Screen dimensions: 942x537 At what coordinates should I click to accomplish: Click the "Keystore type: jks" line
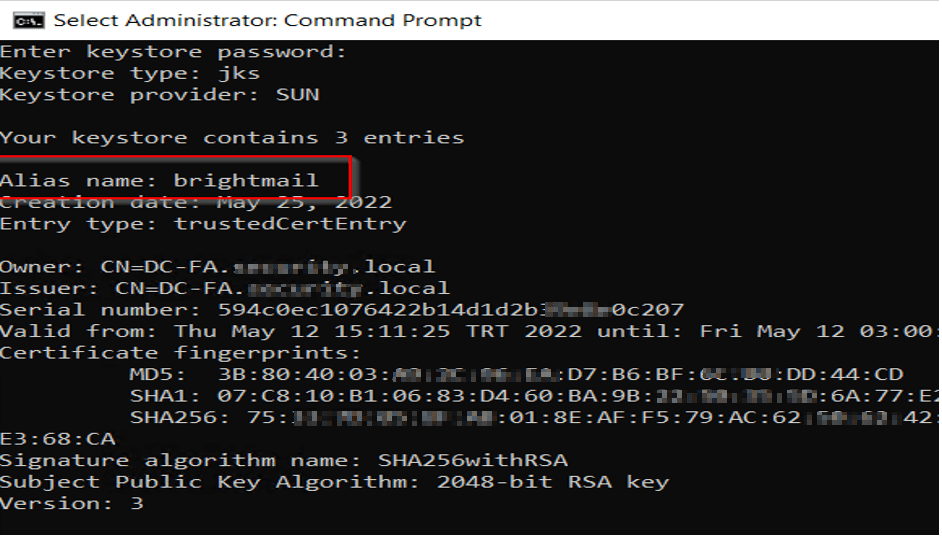click(130, 74)
